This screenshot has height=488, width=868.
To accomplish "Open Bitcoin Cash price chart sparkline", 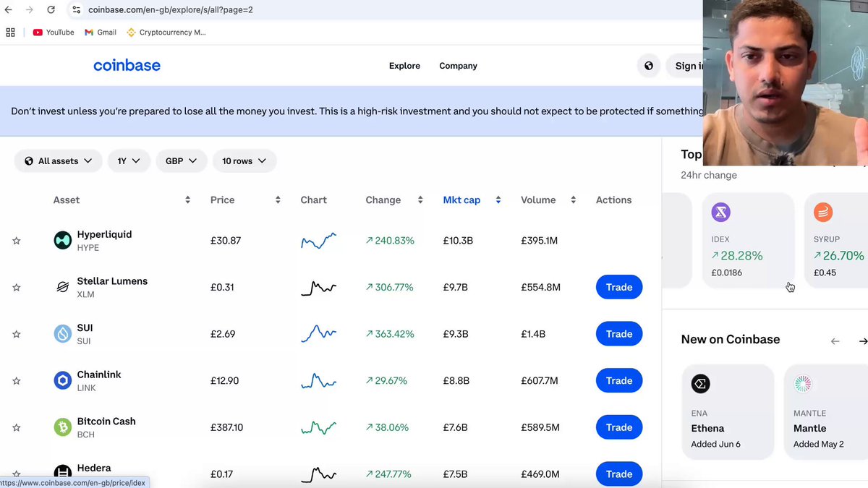I will click(x=318, y=427).
